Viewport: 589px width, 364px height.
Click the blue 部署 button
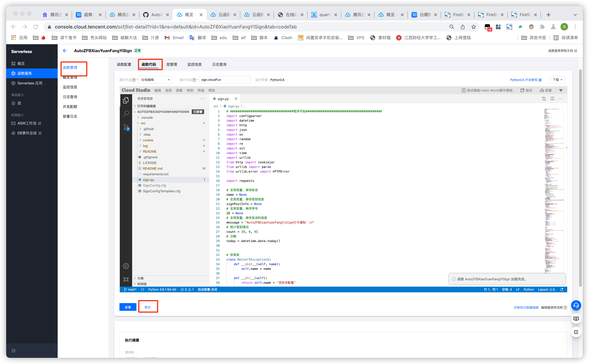[x=128, y=307]
